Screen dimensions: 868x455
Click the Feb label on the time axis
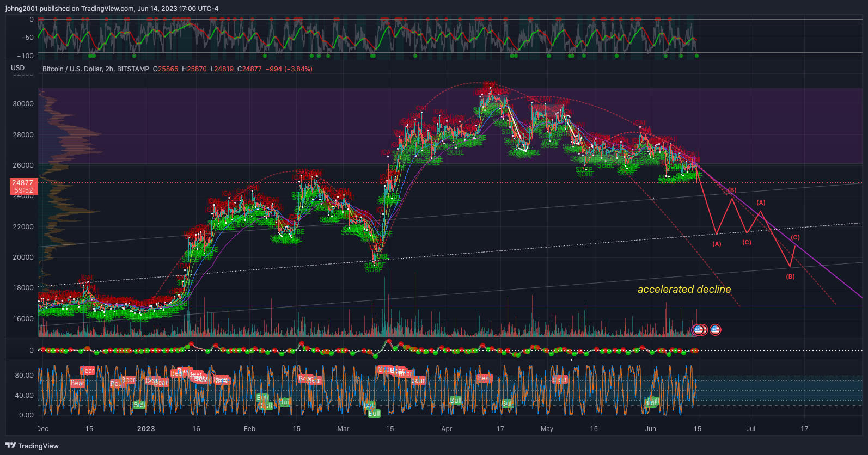(249, 429)
